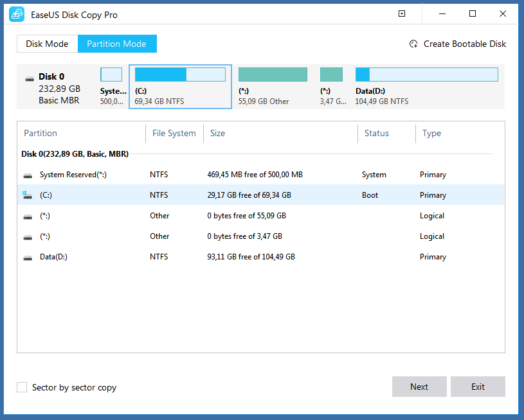Image resolution: width=524 pixels, height=420 pixels.
Task: Click the EaseUS Disk Copy app logo icon
Action: [17, 14]
